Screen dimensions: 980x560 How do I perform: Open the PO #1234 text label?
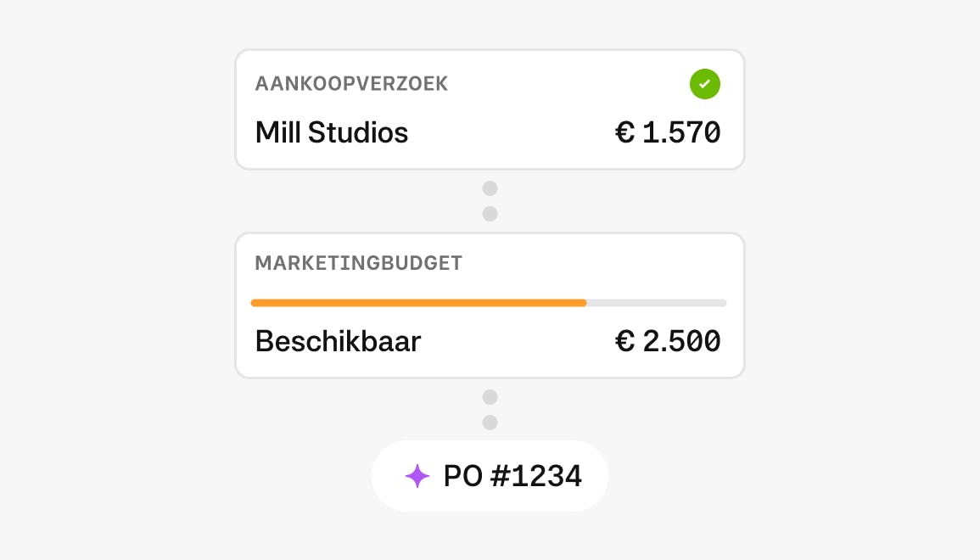tap(512, 476)
